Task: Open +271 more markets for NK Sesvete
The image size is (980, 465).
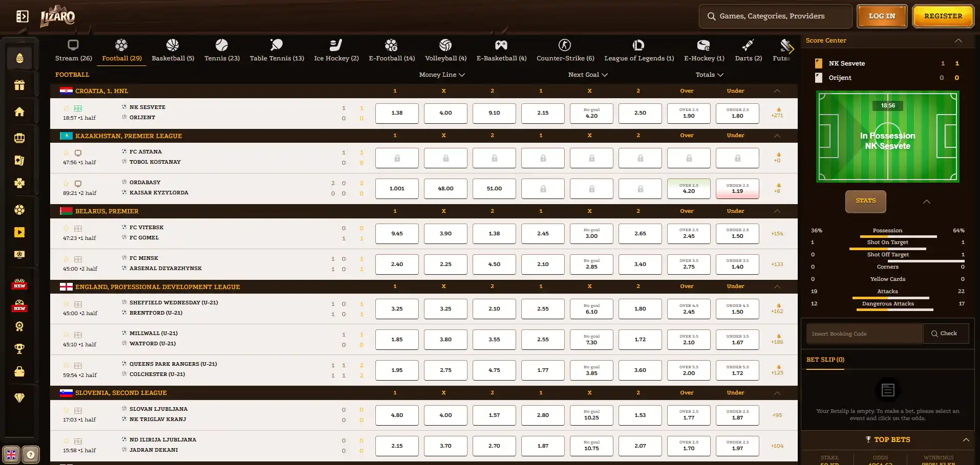Action: coord(777,113)
